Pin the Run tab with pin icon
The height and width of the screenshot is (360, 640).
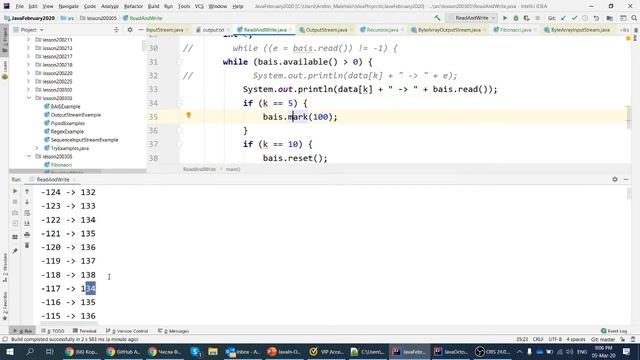(15, 251)
